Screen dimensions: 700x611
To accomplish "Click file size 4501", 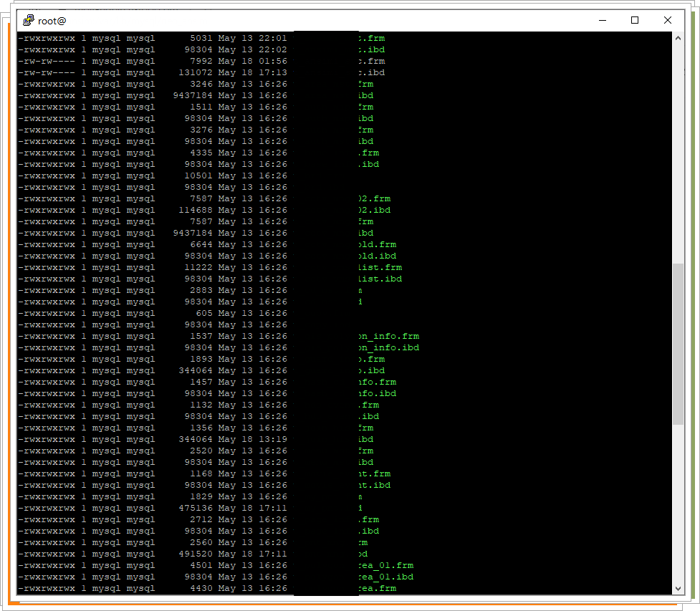I will coord(201,565).
